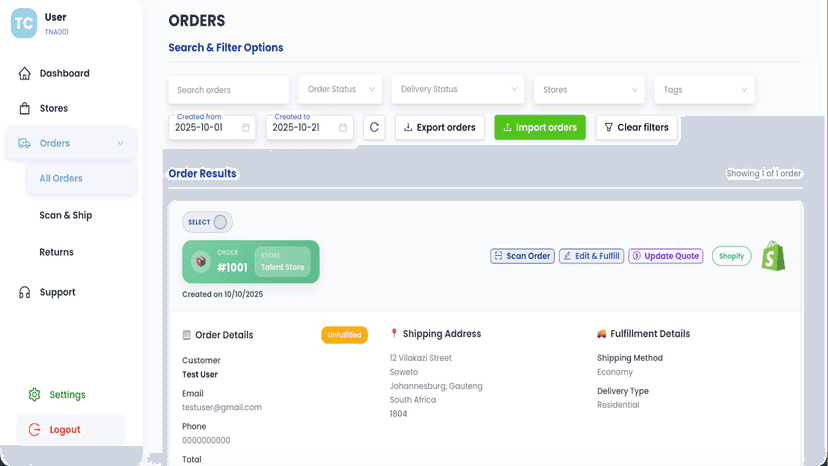Focus the Search orders input field

tap(229, 90)
